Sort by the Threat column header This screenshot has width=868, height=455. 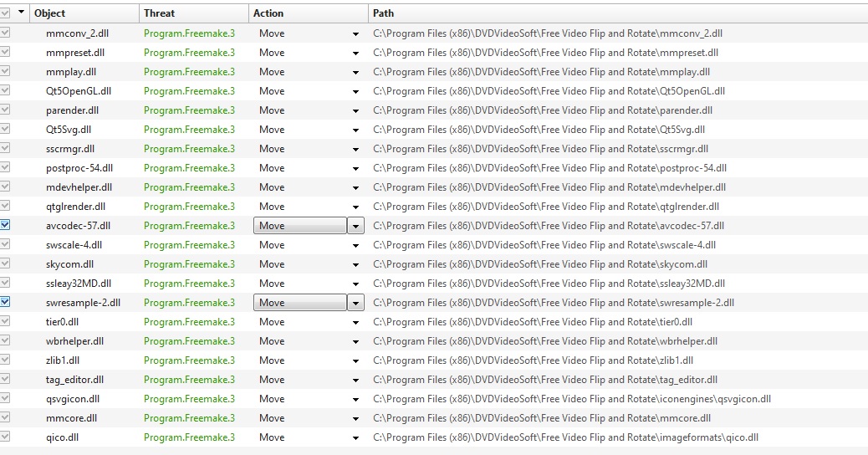click(192, 13)
